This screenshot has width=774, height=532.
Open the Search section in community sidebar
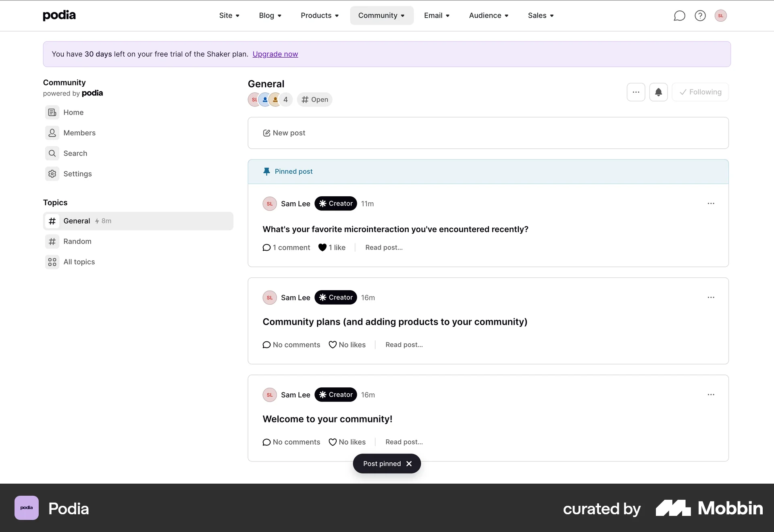point(75,153)
